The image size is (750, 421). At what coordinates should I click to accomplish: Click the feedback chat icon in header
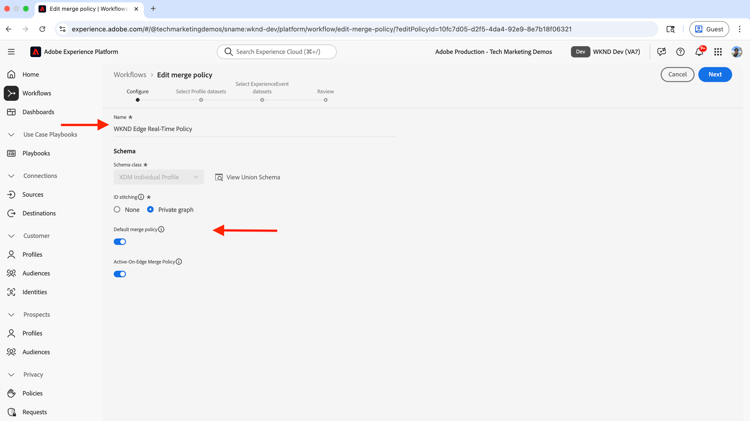(x=662, y=52)
